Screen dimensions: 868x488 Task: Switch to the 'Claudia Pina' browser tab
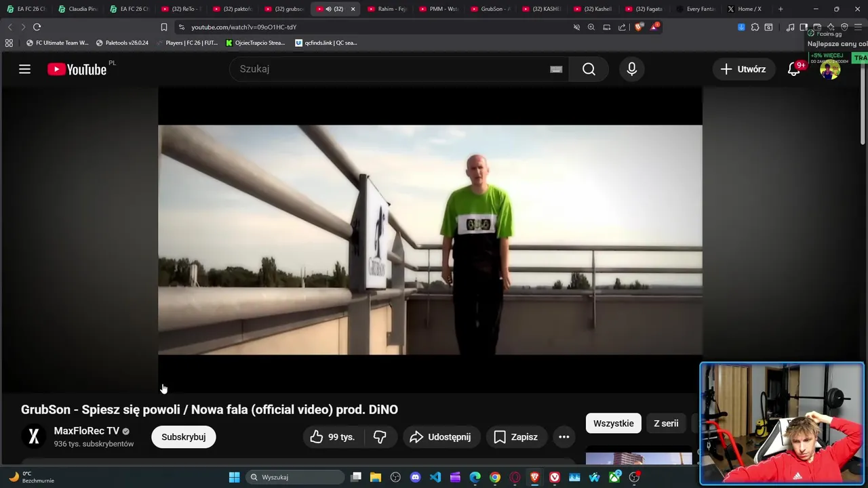pyautogui.click(x=77, y=9)
